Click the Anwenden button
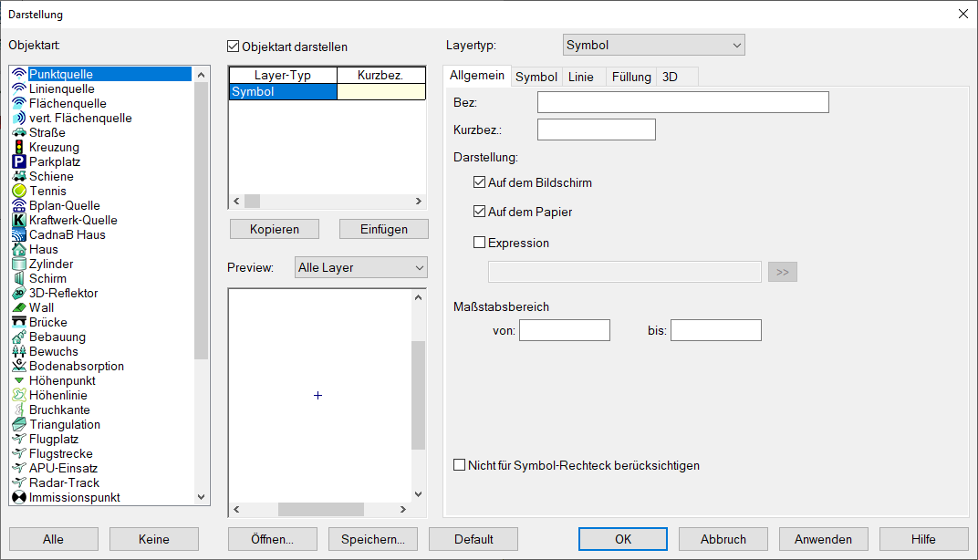The height and width of the screenshot is (560, 978). point(823,539)
